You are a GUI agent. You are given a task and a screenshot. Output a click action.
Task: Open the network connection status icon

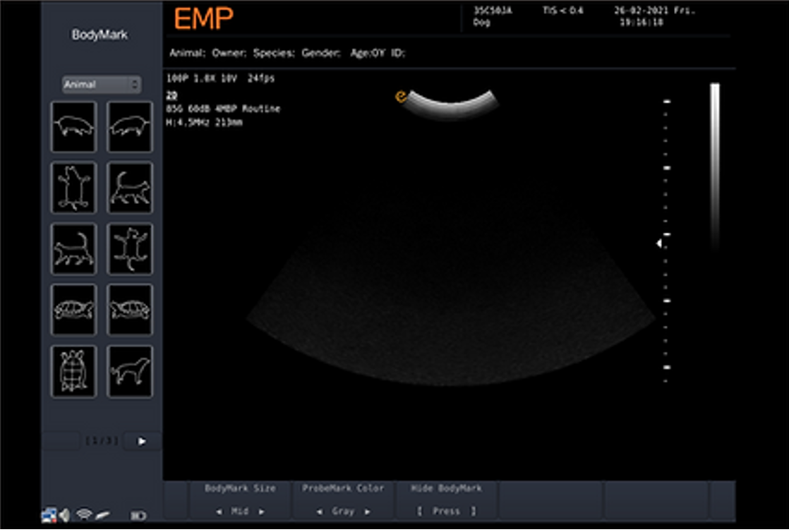[48, 514]
